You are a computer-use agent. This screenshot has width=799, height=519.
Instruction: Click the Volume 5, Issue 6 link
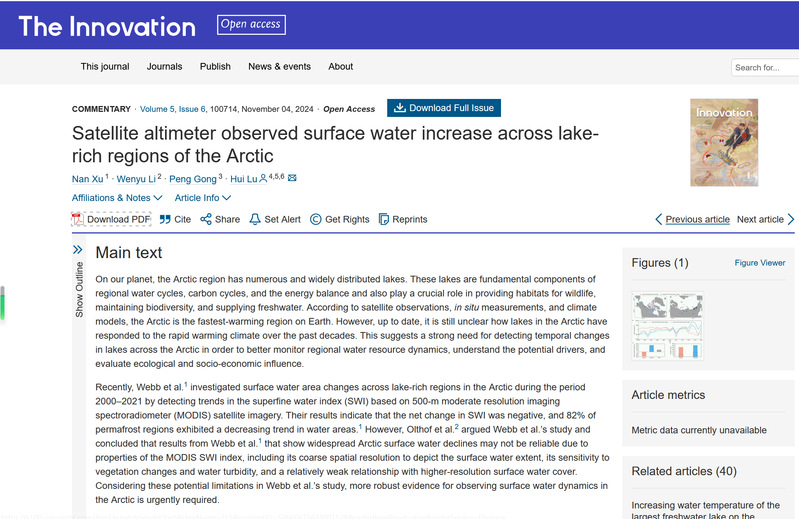(x=173, y=109)
